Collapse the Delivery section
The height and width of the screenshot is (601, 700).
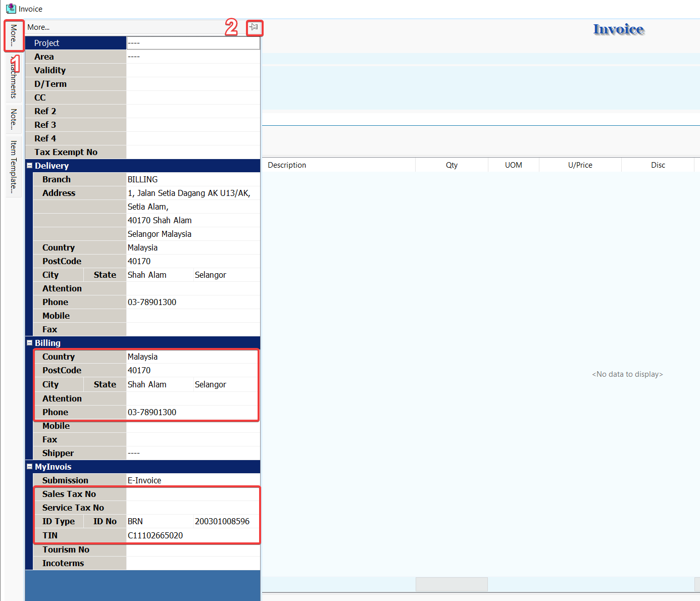pos(30,166)
